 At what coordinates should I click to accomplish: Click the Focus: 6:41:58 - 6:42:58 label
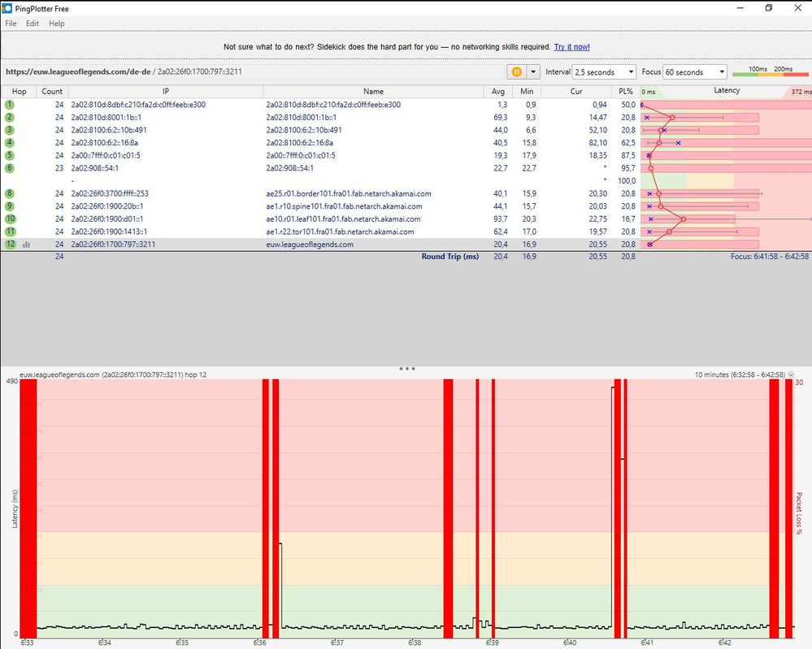click(x=770, y=256)
